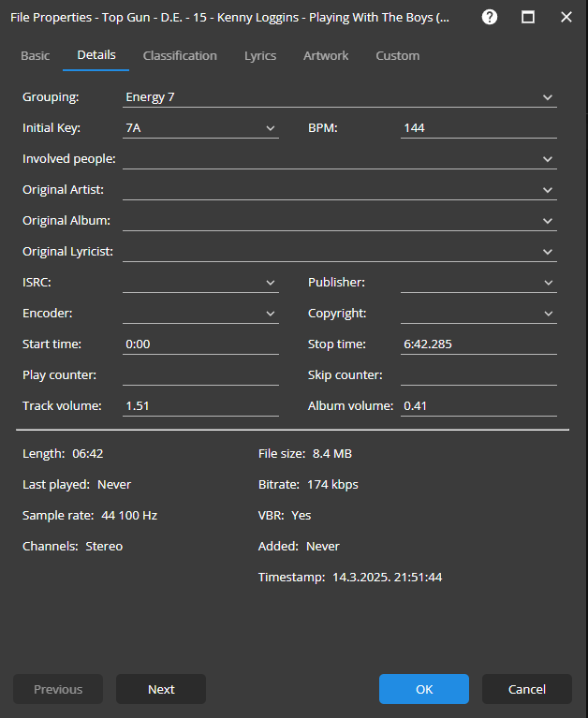Open the Classification tab

(x=180, y=56)
